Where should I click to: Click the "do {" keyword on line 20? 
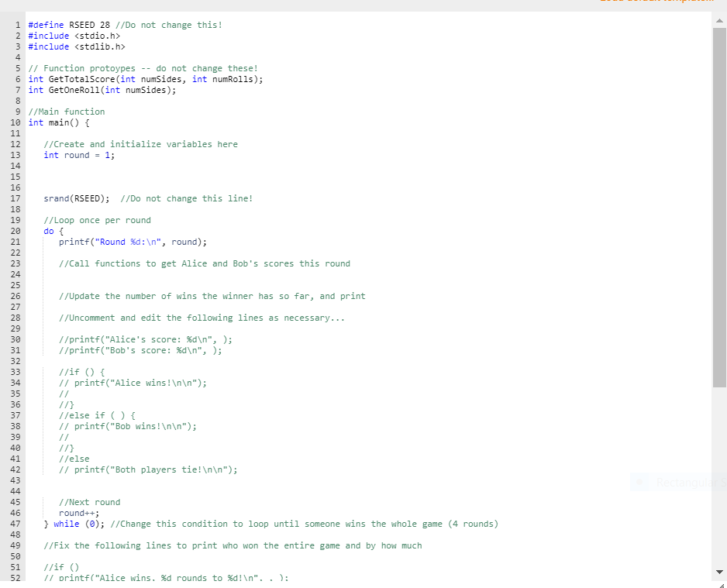(x=49, y=231)
